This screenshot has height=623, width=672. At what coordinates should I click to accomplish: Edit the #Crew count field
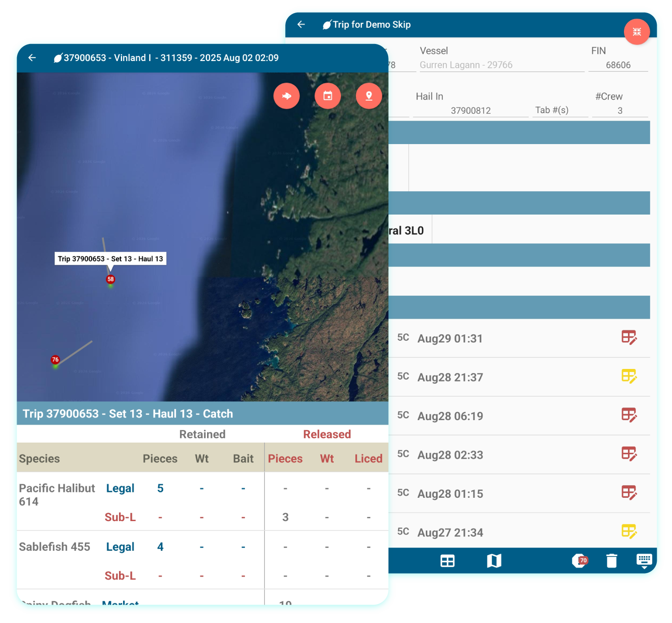(x=619, y=110)
